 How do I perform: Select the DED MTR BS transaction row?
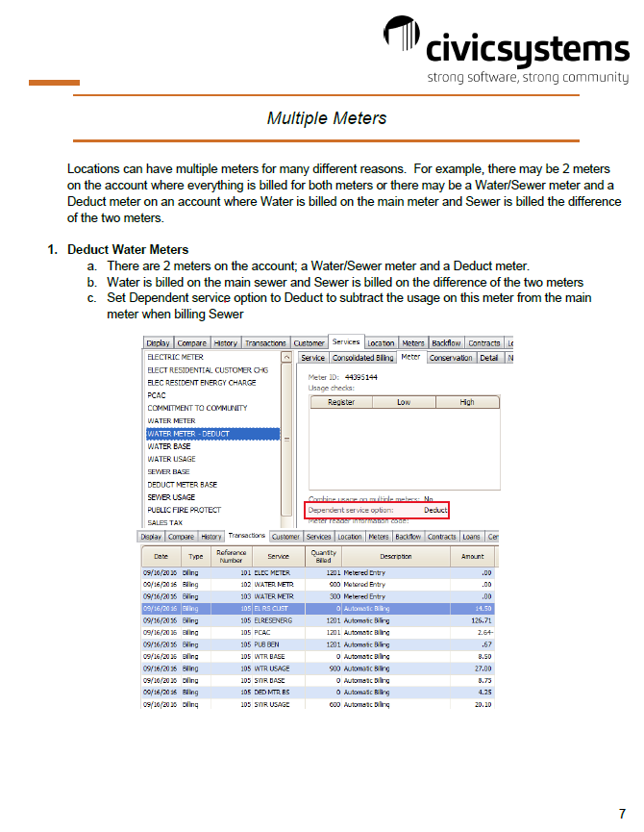(317, 693)
